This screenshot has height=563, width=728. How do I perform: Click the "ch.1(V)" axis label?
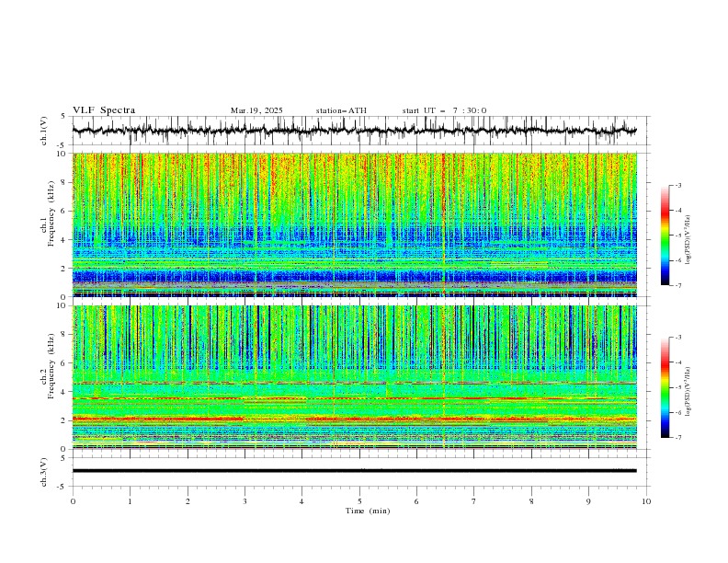click(44, 131)
